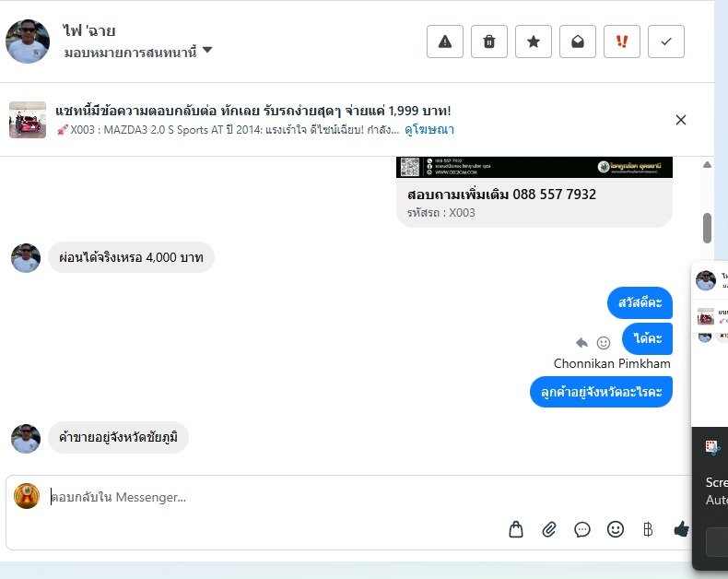Reply to the ได้คะ message arrow
This screenshot has width=728, height=579.
pyautogui.click(x=581, y=343)
